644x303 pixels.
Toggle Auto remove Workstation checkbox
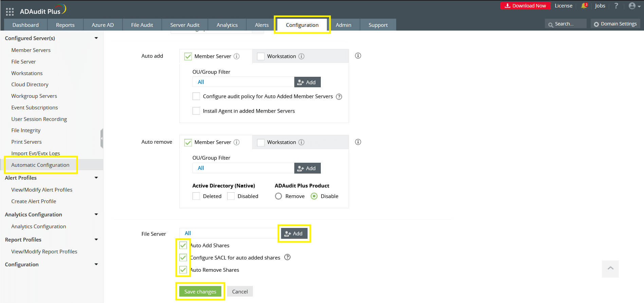[261, 142]
